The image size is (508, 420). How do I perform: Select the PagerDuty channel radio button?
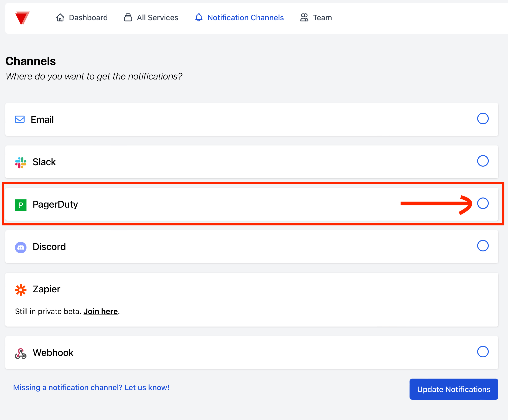(x=482, y=203)
